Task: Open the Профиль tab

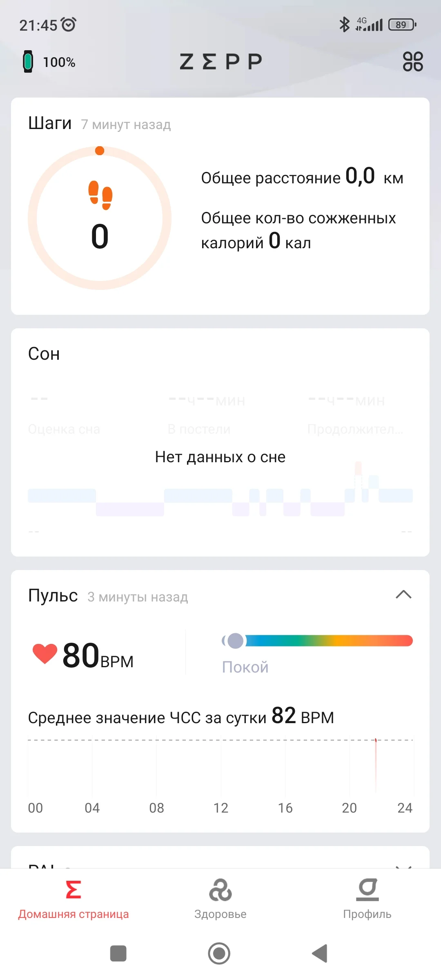Action: coord(367,898)
